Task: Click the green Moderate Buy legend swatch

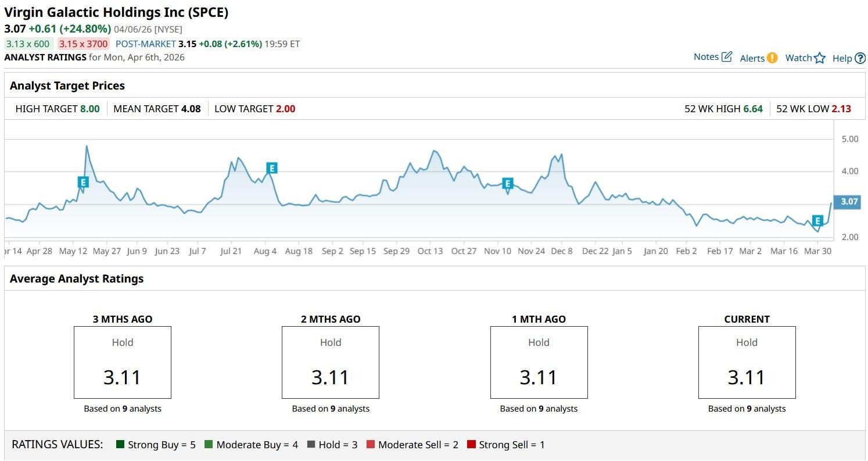Action: [209, 445]
